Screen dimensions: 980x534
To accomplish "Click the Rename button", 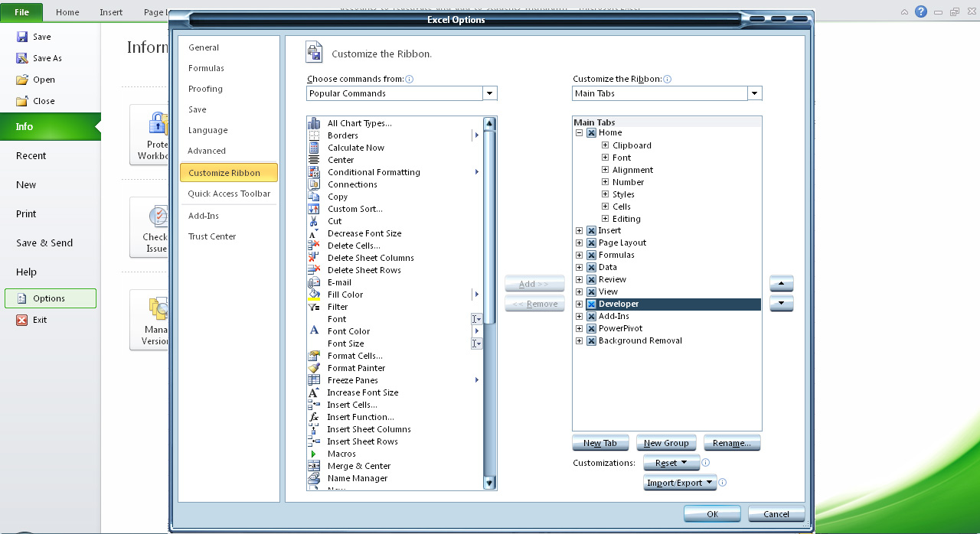I will coord(732,443).
